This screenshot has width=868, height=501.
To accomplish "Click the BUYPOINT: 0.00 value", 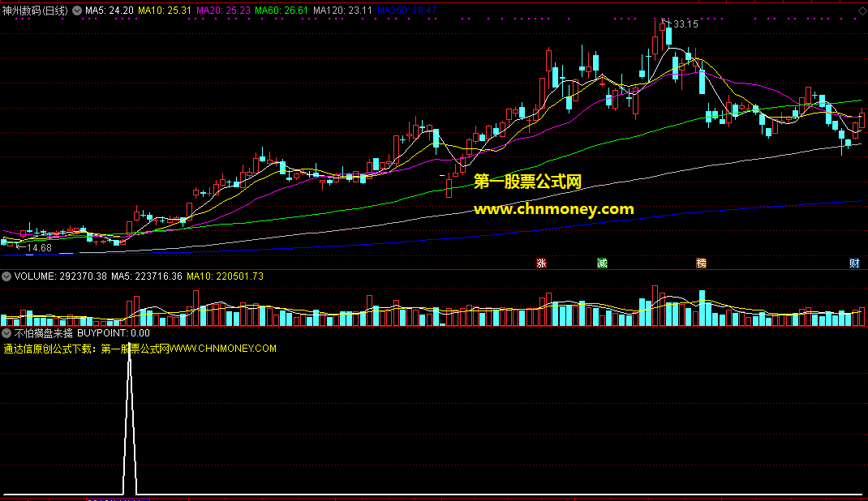I will (114, 333).
